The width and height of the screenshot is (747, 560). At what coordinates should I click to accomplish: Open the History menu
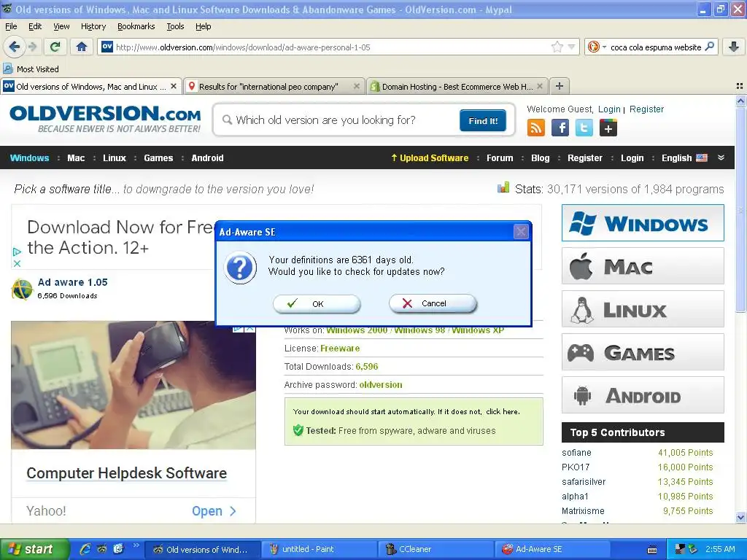click(x=93, y=26)
